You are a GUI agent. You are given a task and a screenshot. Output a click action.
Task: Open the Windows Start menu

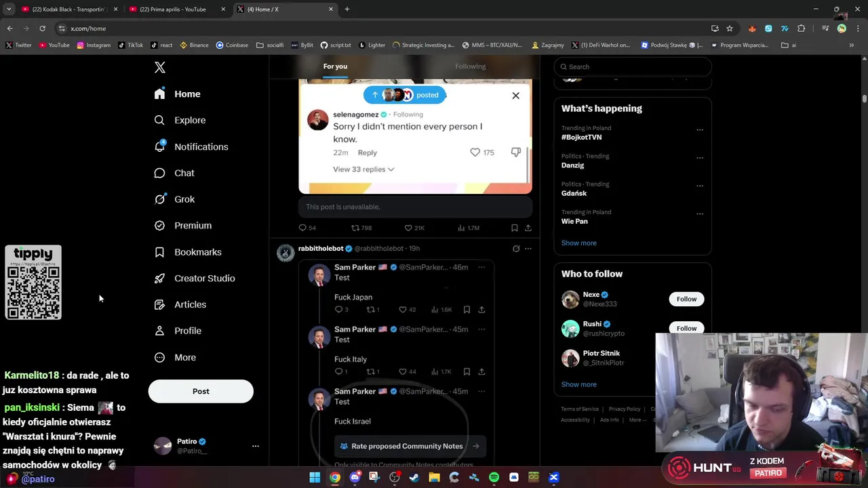coord(315,477)
